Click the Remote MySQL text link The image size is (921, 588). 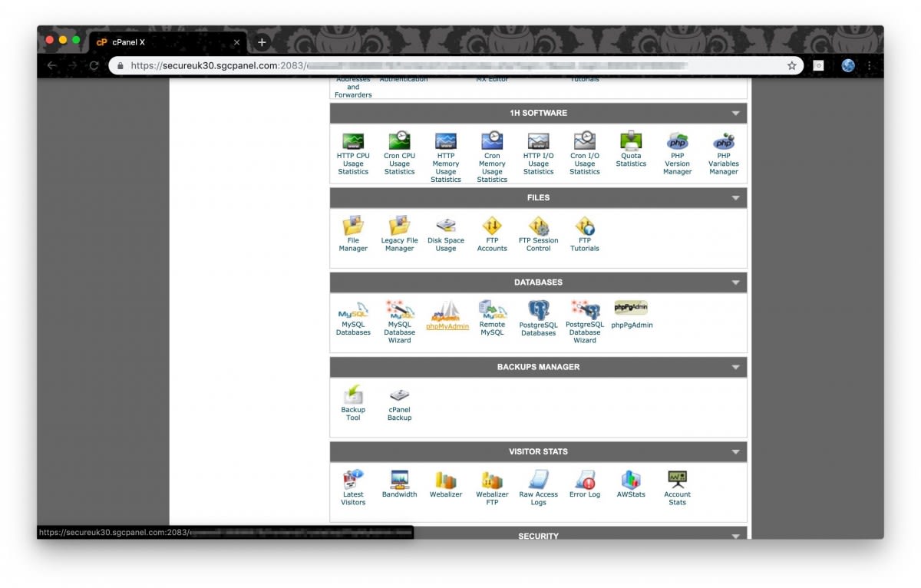click(x=492, y=329)
